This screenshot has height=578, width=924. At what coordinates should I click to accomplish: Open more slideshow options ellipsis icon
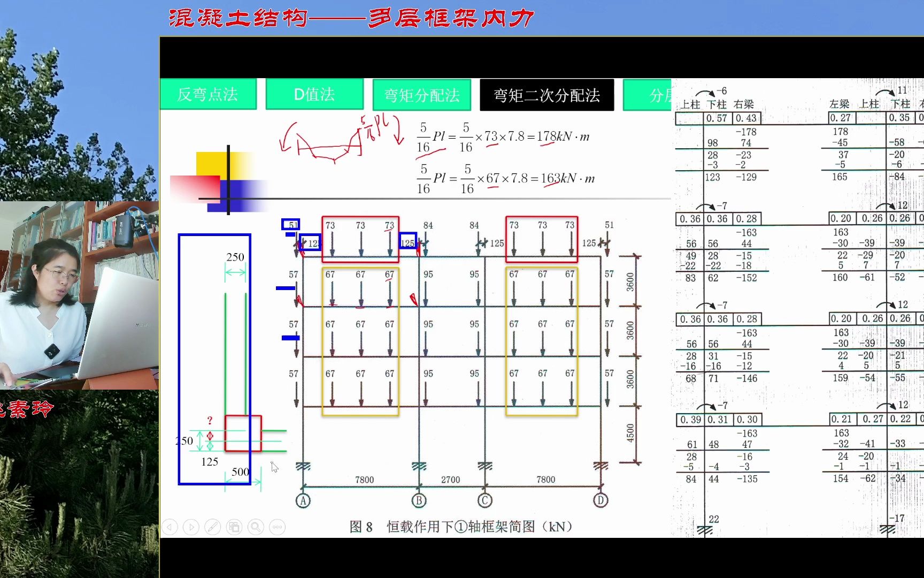(x=277, y=527)
